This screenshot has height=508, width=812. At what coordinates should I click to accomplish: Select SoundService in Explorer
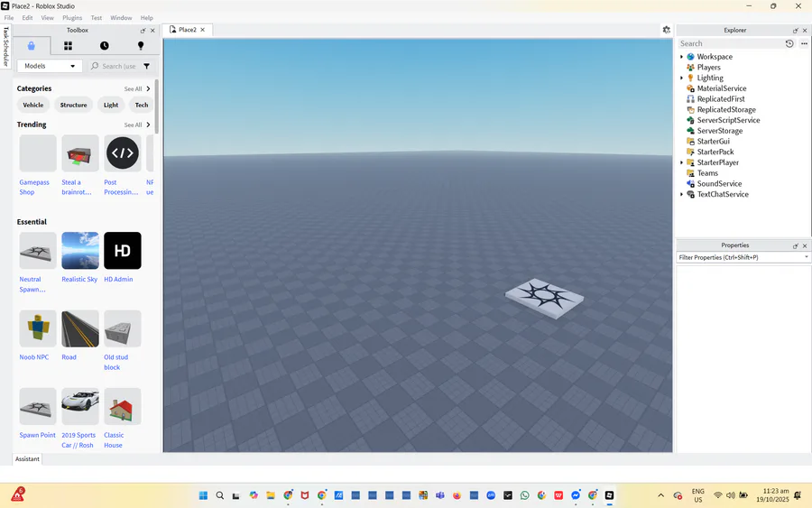pos(719,184)
